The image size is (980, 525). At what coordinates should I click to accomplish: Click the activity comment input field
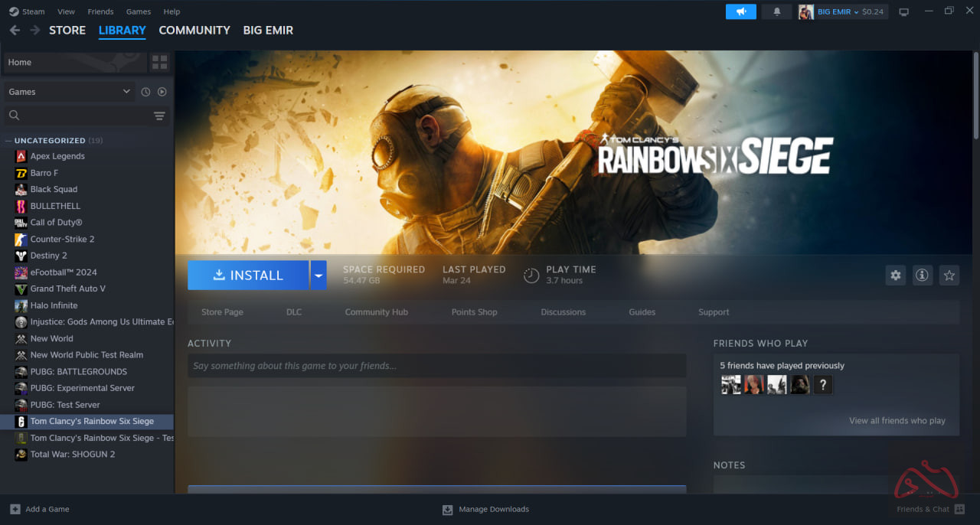[x=436, y=365]
